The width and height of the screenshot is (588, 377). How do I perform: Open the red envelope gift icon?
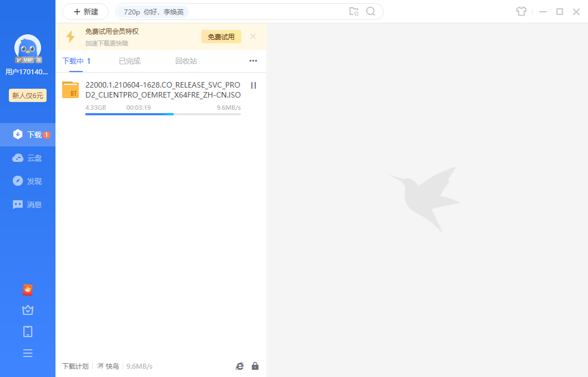[28, 289]
